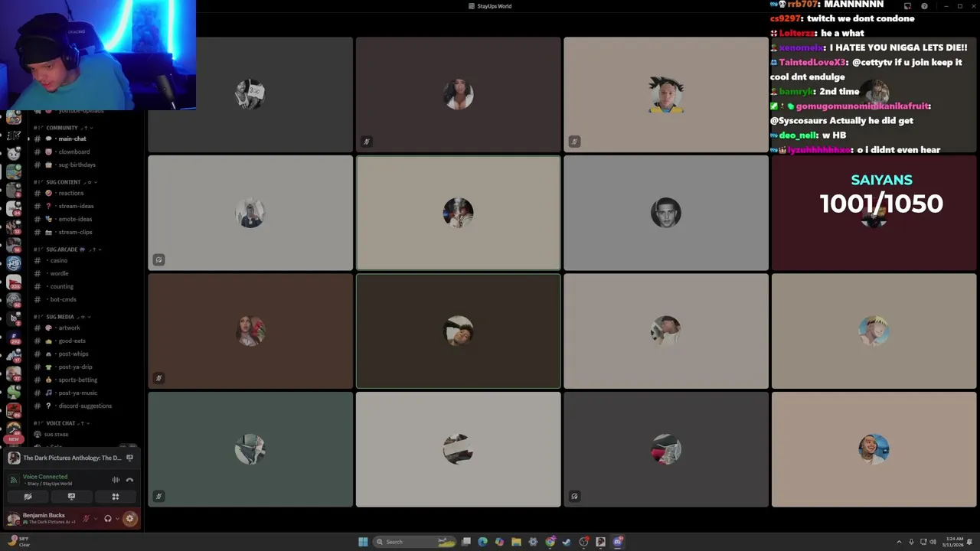The width and height of the screenshot is (980, 551).
Task: Show hidden system tray icons
Action: (899, 542)
